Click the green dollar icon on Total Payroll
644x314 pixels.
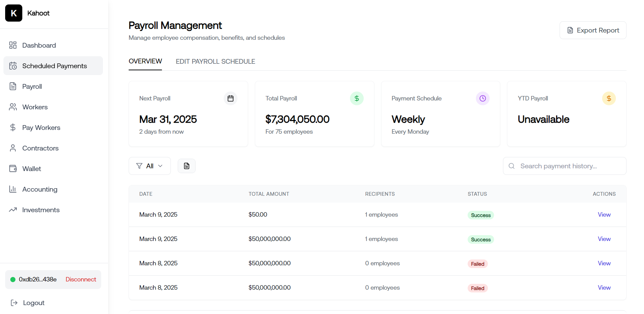point(356,98)
